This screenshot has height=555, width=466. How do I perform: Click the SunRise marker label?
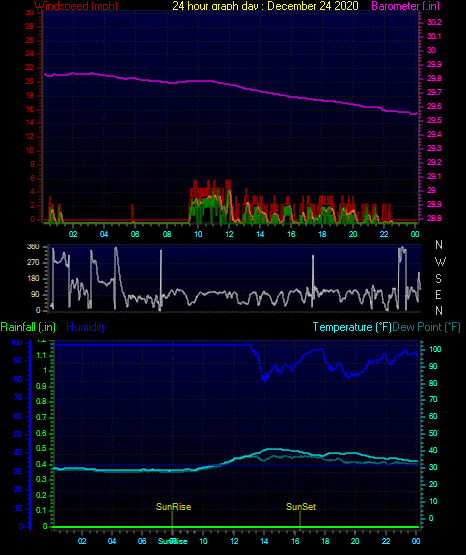[173, 507]
